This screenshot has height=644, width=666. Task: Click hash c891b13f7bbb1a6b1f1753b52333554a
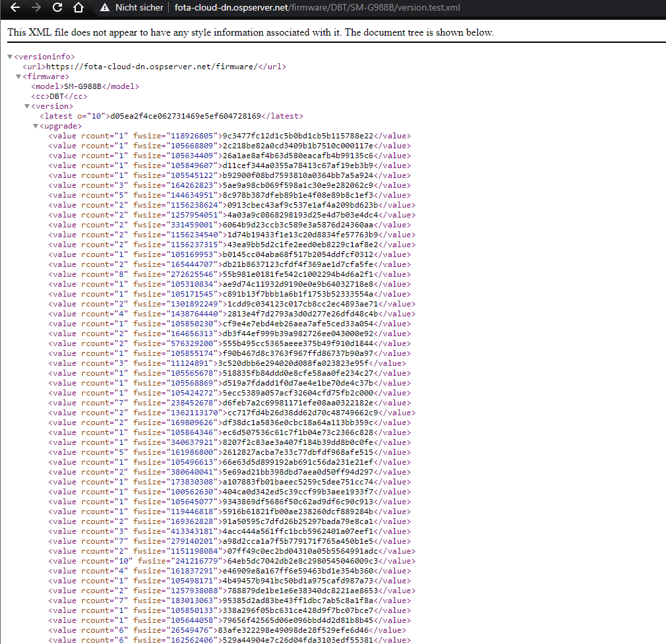tap(298, 294)
